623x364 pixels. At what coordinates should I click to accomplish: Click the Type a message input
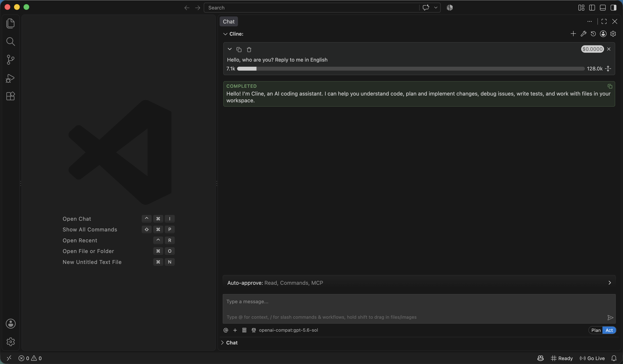pos(419,309)
